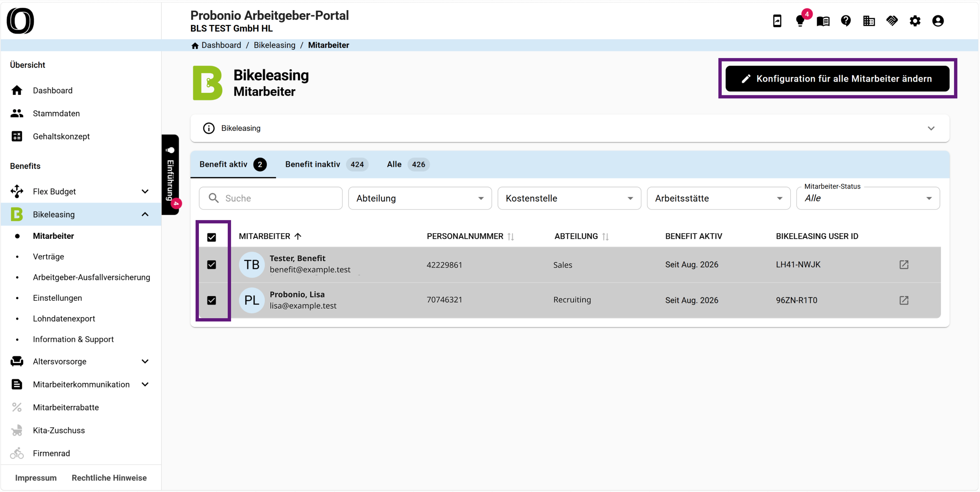The height and width of the screenshot is (492, 980).
Task: Switch to the Benefit inaktiv tab
Action: coord(327,164)
